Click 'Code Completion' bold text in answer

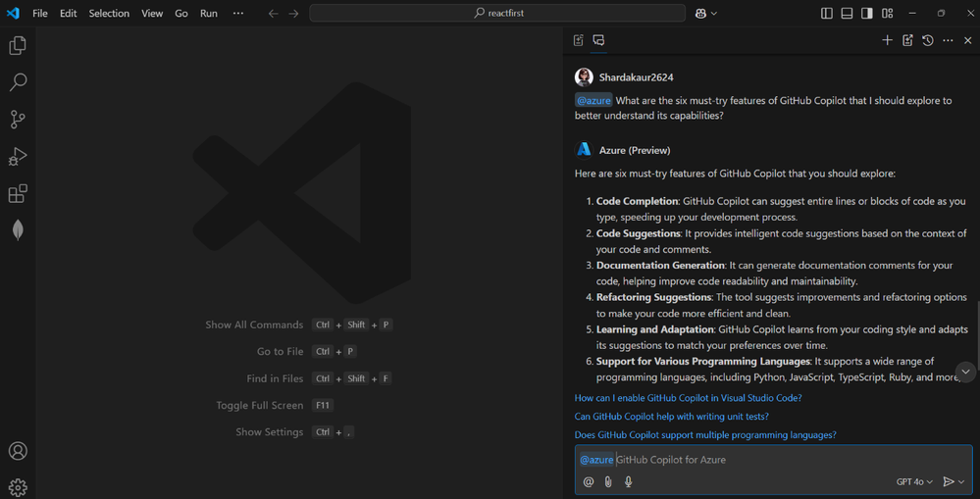tap(638, 201)
